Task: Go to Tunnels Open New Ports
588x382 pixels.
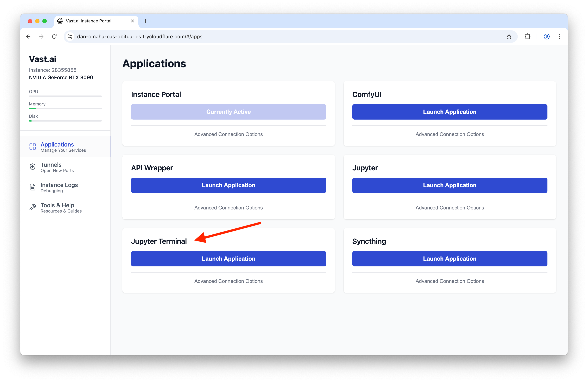Action: coord(65,167)
